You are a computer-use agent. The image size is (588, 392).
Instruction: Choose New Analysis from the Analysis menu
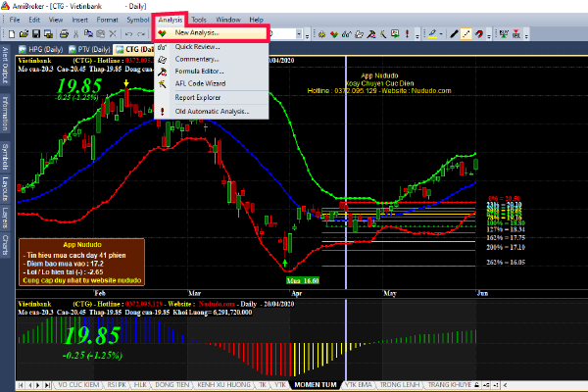(x=212, y=33)
